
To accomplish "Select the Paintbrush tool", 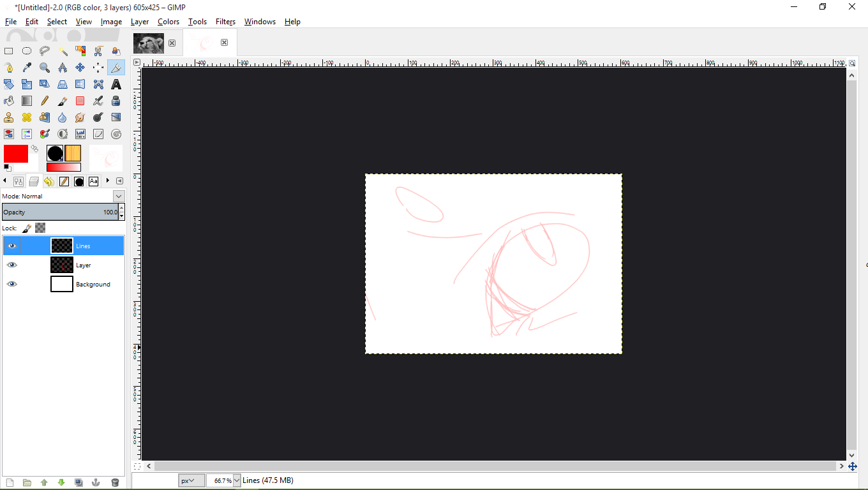I will click(63, 101).
